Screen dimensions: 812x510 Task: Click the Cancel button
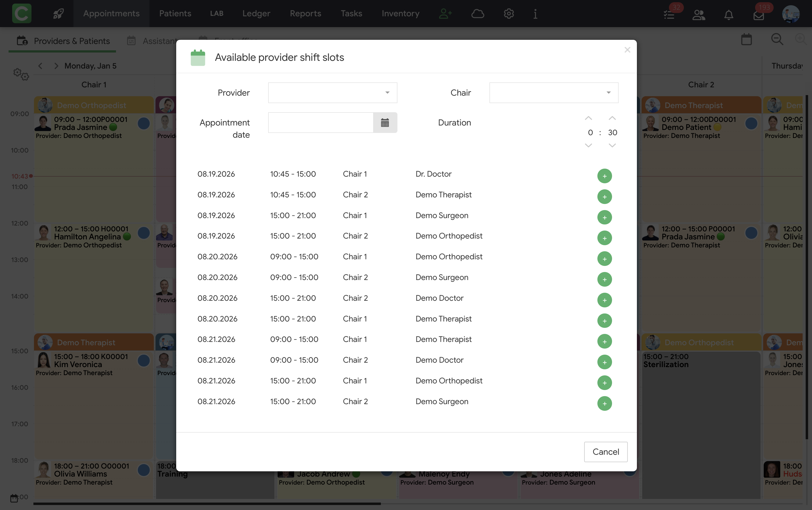pos(605,452)
